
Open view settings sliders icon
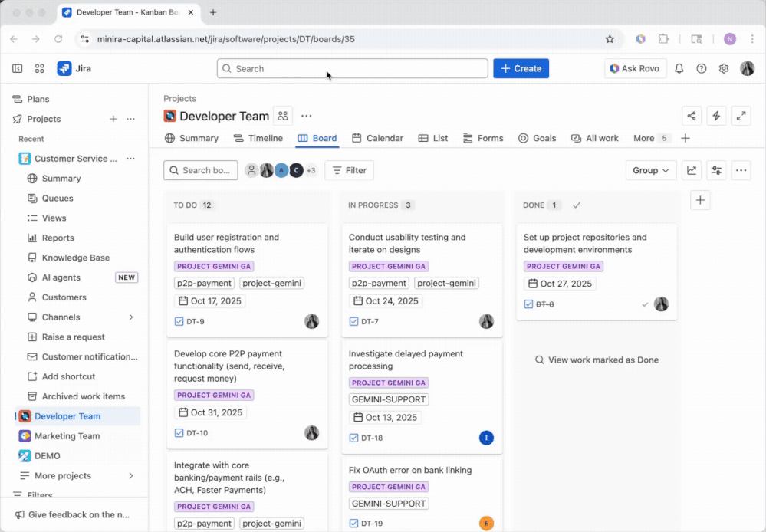click(x=716, y=170)
